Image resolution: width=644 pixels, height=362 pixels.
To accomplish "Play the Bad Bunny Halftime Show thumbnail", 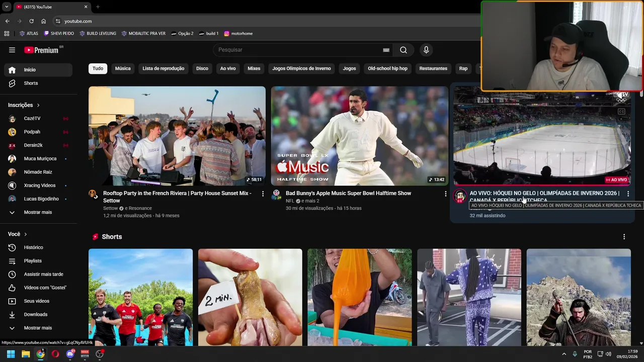I will coord(360,136).
